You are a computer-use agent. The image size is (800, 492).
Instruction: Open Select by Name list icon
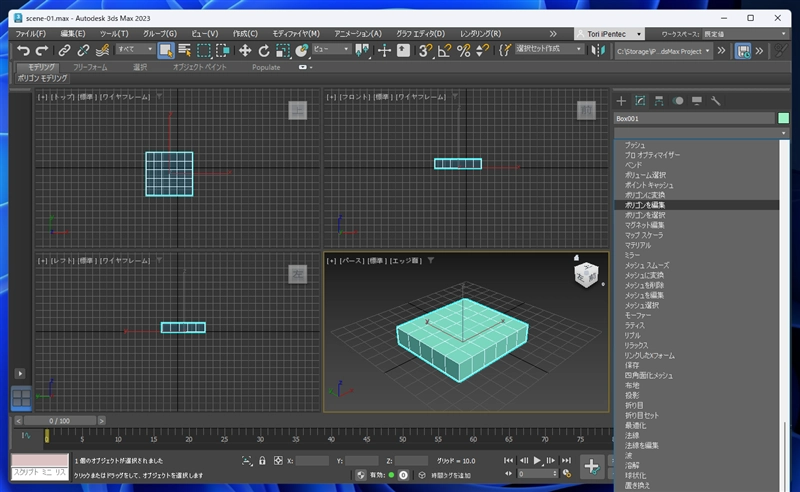pos(185,51)
